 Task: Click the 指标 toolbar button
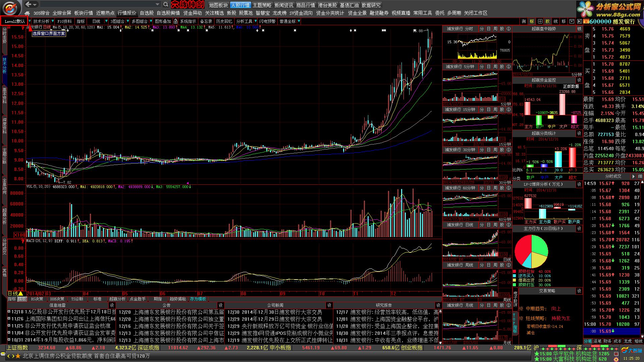(x=81, y=21)
